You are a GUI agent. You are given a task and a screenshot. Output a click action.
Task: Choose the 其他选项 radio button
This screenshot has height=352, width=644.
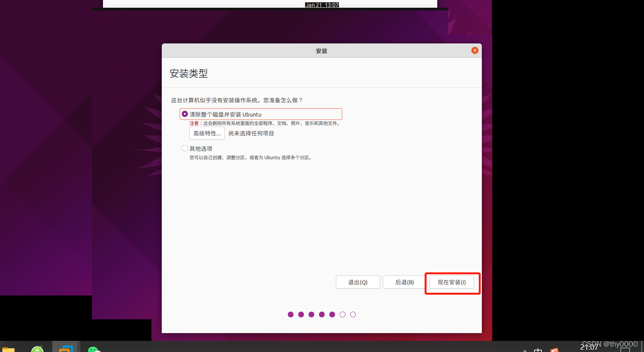click(x=185, y=148)
